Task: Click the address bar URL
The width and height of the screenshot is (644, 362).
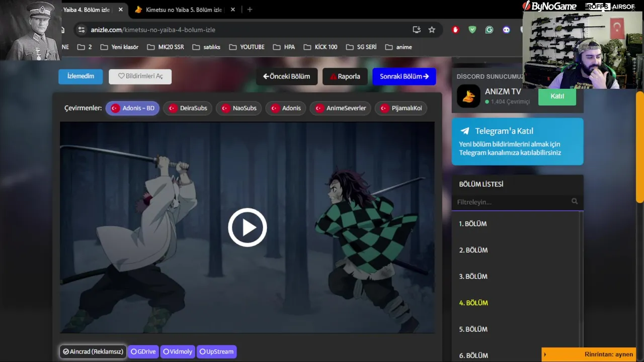Action: pyautogui.click(x=153, y=30)
